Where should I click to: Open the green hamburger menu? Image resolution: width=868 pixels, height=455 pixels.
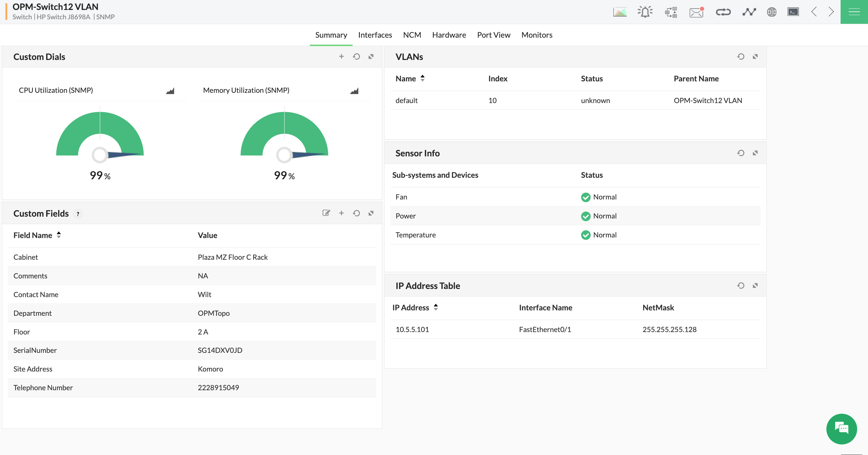point(854,12)
